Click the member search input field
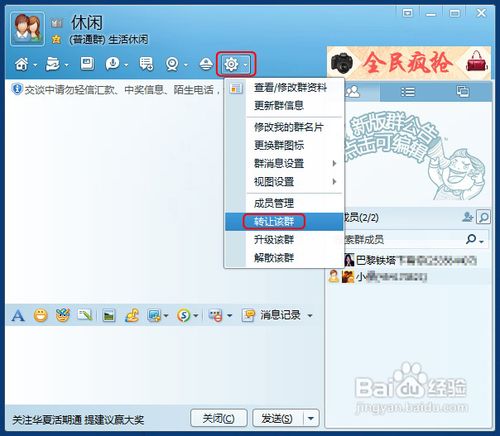This screenshot has width=500, height=436. click(x=402, y=239)
